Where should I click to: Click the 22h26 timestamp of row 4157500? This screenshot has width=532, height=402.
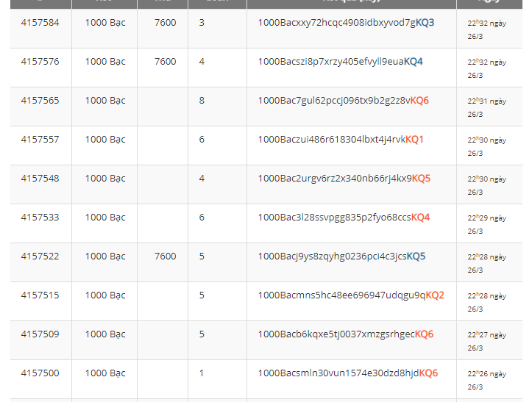[486, 380]
